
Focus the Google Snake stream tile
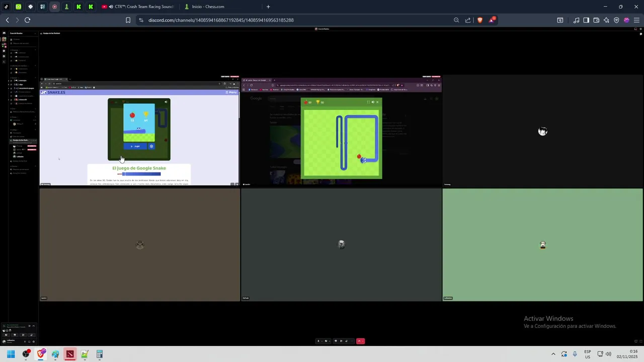click(341, 131)
